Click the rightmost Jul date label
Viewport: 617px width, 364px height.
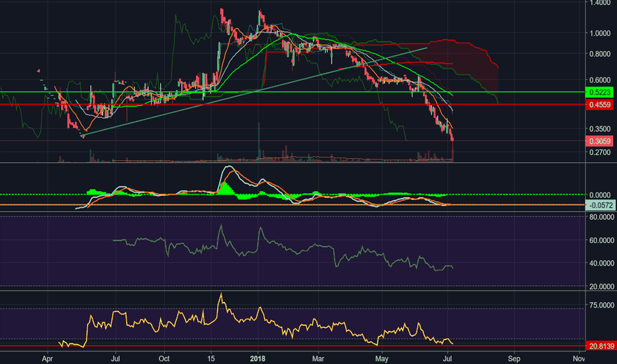(x=447, y=359)
